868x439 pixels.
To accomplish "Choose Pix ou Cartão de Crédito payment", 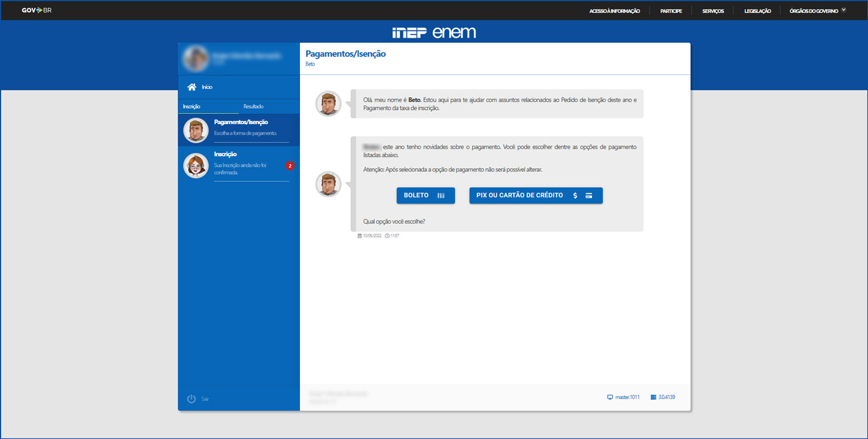I will tap(535, 195).
